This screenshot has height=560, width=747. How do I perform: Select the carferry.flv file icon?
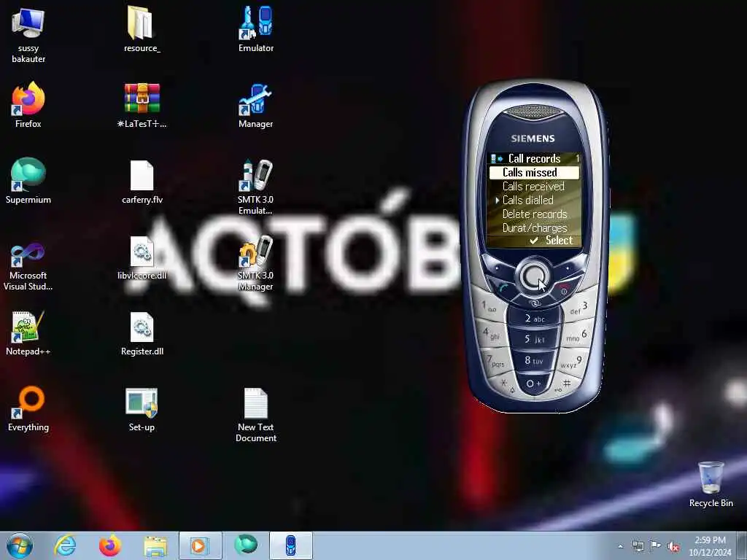pyautogui.click(x=142, y=182)
